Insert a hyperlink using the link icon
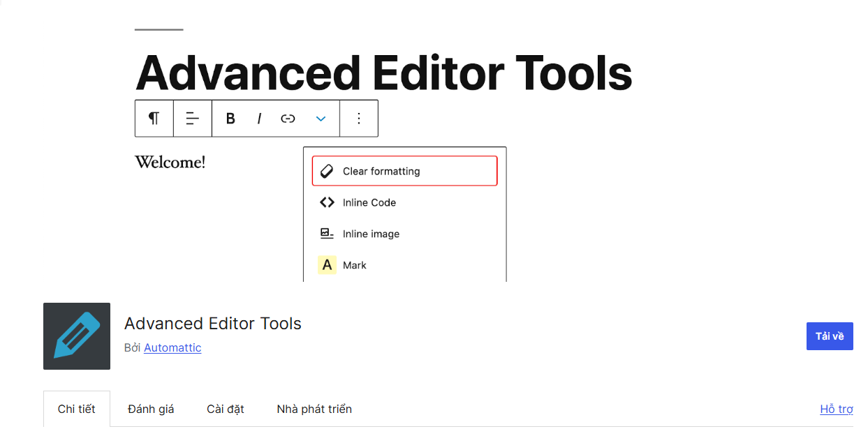The width and height of the screenshot is (868, 429). click(x=288, y=118)
